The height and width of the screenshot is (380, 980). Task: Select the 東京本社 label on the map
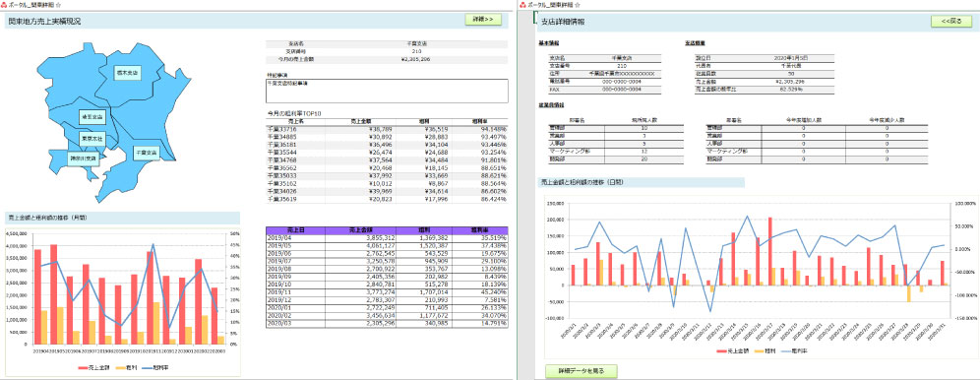[92, 138]
